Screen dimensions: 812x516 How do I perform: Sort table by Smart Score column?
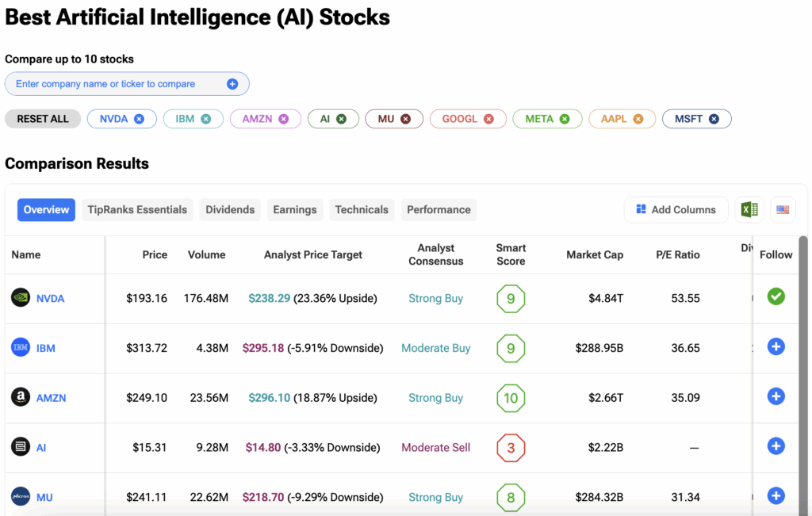pos(511,254)
